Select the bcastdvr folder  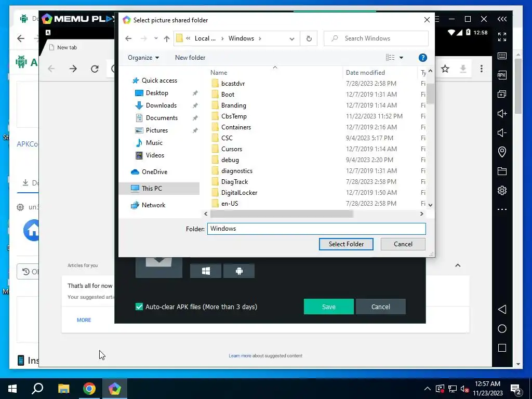click(233, 84)
